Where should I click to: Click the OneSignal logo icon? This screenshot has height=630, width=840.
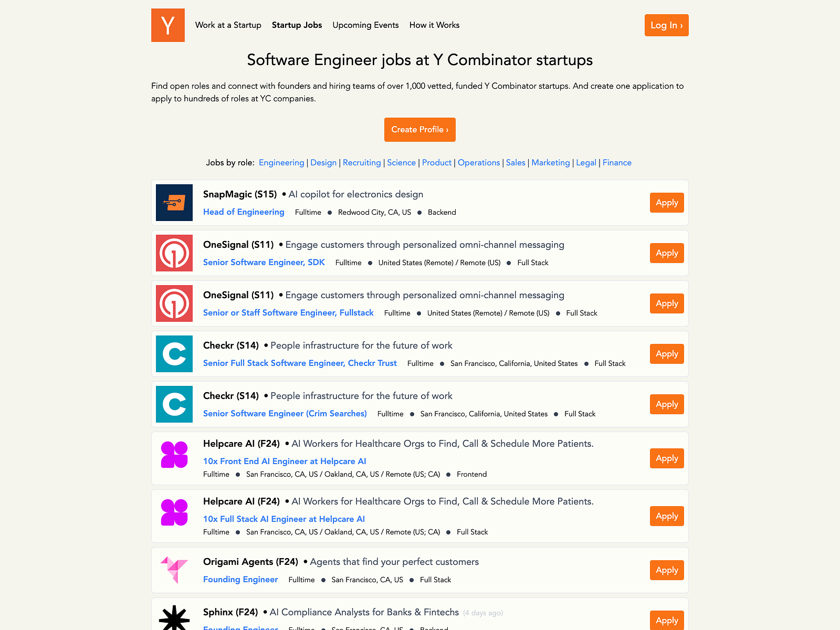coord(174,253)
